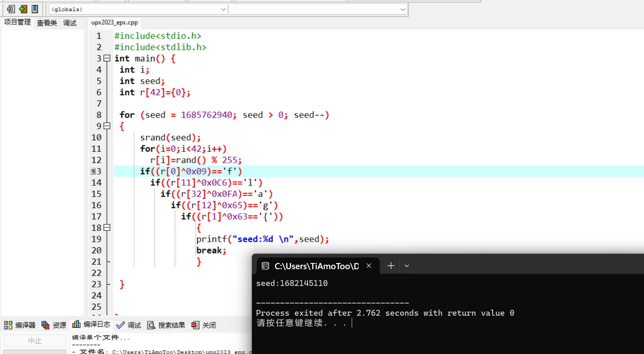644x354 pixels.
Task: Collapse the for-loop fold at line 9
Action: coord(107,126)
